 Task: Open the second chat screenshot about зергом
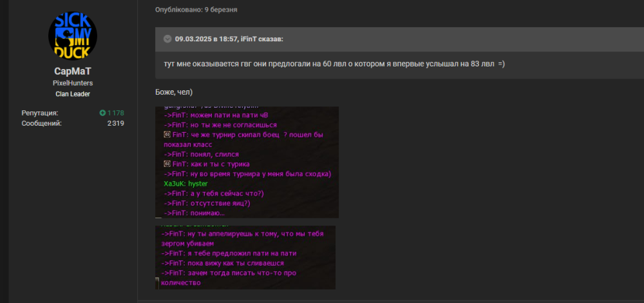245,257
